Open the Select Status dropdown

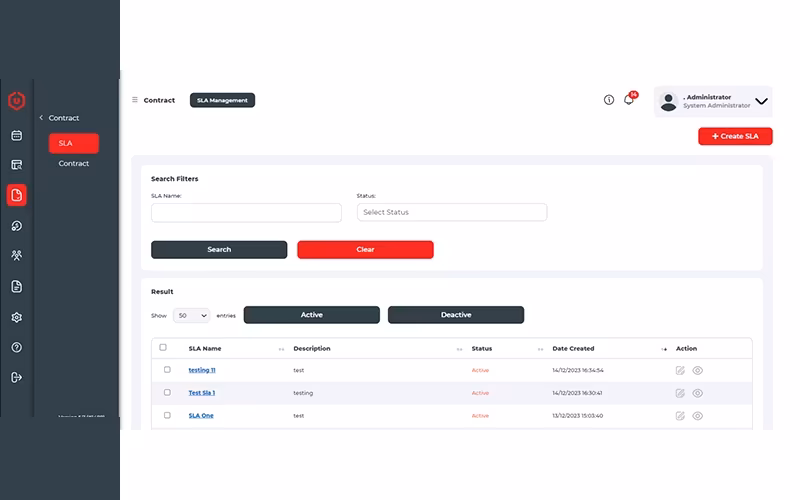(x=452, y=212)
